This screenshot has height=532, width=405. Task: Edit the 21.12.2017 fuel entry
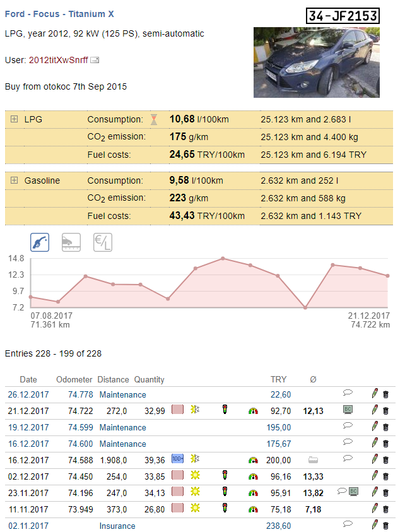point(375,410)
